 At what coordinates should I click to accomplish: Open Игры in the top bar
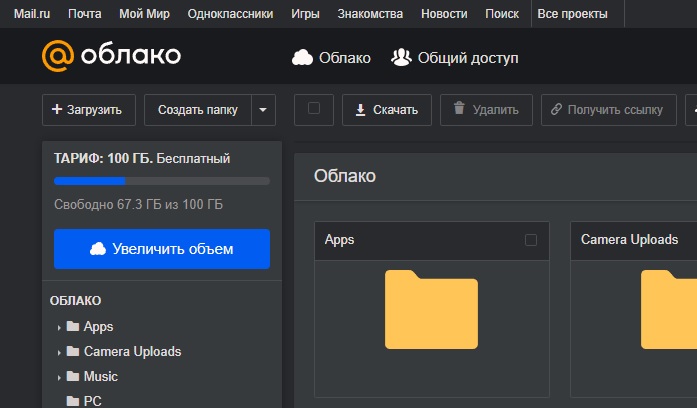(305, 14)
